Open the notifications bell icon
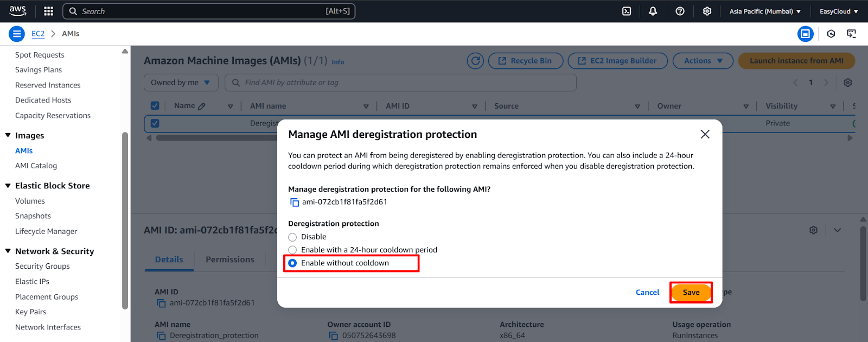Image resolution: width=868 pixels, height=342 pixels. (653, 11)
